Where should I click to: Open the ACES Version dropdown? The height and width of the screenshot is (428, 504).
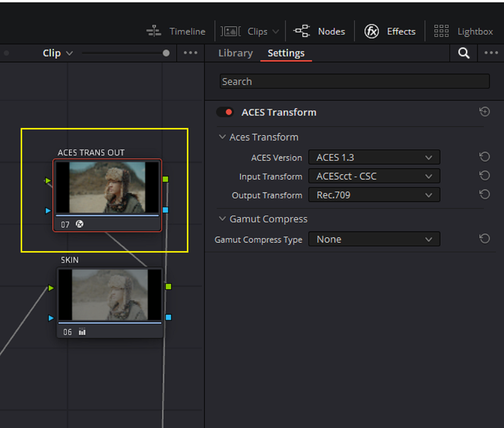(374, 157)
